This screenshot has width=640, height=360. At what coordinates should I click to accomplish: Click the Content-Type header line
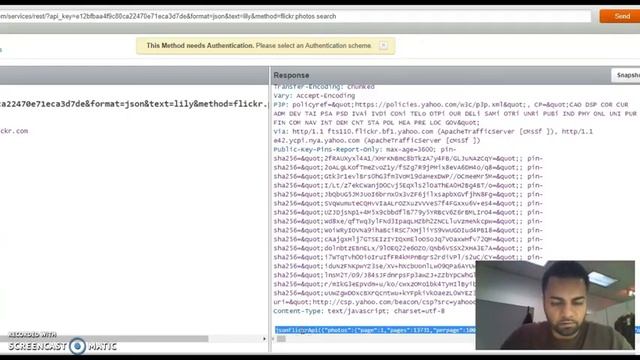pyautogui.click(x=359, y=311)
